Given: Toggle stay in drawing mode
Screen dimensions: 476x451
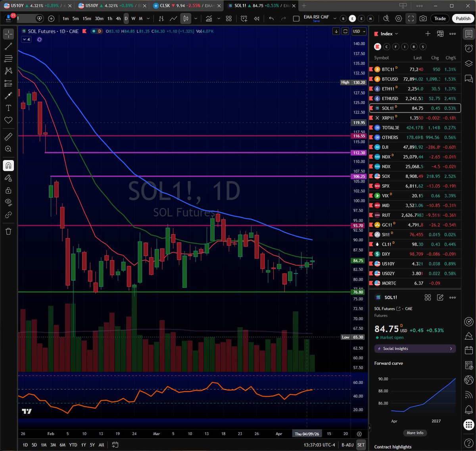Looking at the screenshot, I should tap(8, 178).
